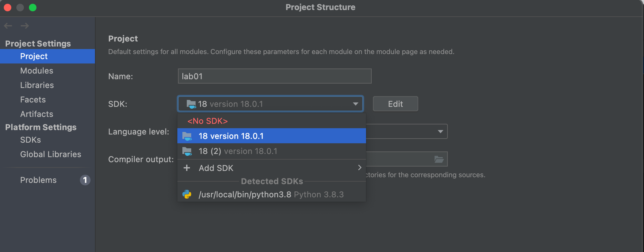Select the <No SDK> option
The image size is (644, 252).
208,121
